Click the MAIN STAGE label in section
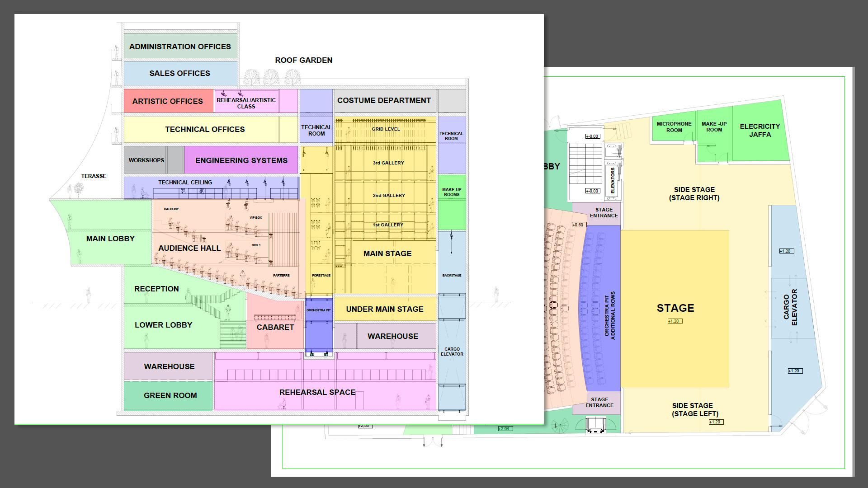 point(387,253)
